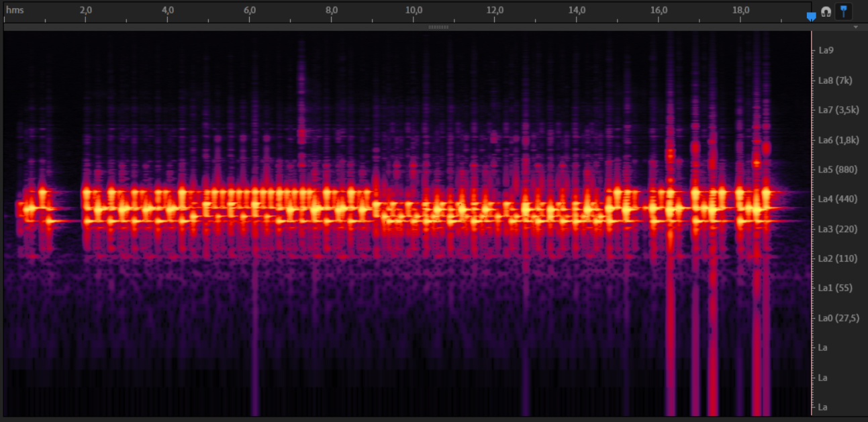Click the La9 frequency scale label
868x422 pixels.
826,50
